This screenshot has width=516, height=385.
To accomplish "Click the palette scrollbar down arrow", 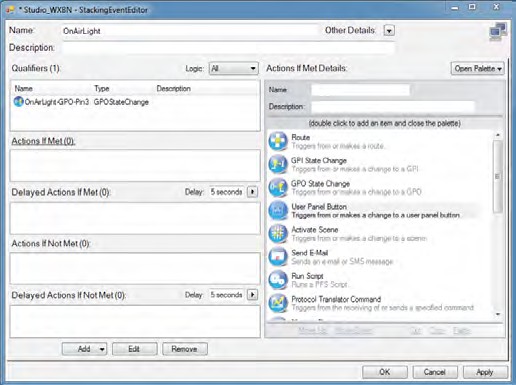I will [x=498, y=314].
